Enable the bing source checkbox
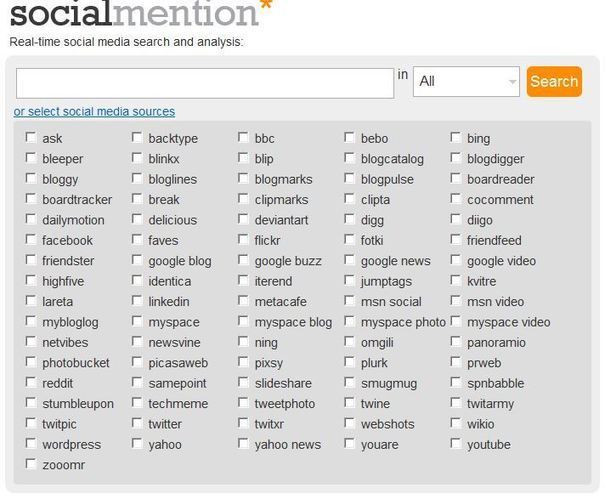The width and height of the screenshot is (605, 499). click(456, 138)
